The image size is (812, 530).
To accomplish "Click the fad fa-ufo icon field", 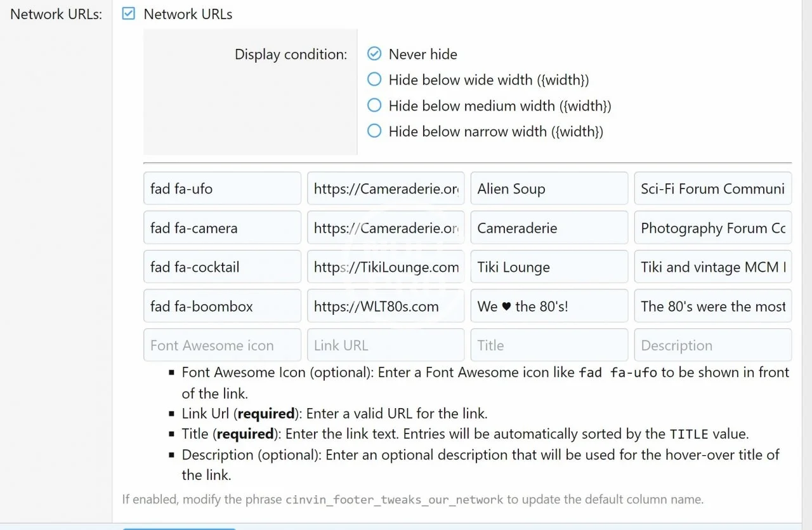I will pyautogui.click(x=222, y=189).
